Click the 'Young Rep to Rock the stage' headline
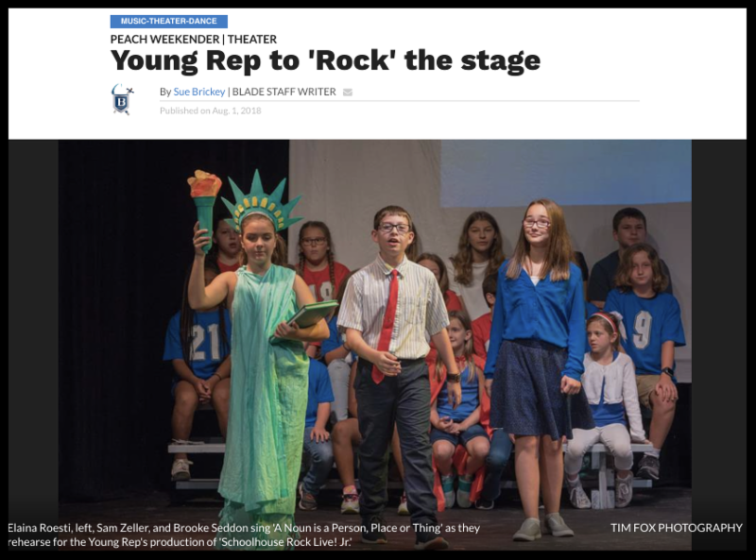 [x=325, y=61]
